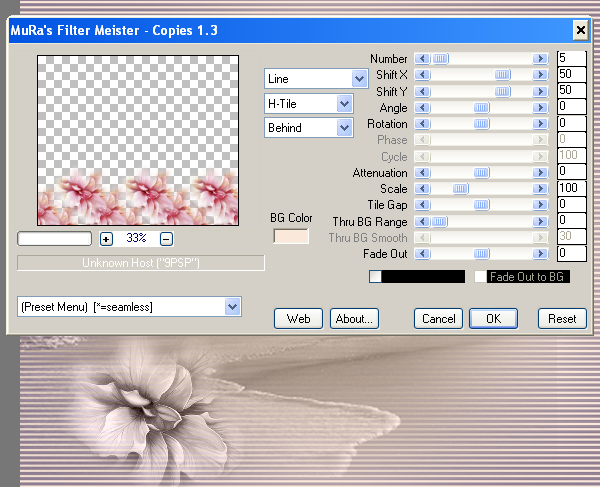Click the left arrow of Rotation slider

tap(422, 124)
